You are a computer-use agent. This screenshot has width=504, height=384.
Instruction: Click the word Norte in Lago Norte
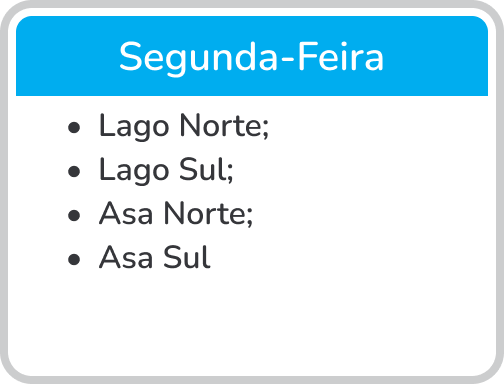click(221, 125)
